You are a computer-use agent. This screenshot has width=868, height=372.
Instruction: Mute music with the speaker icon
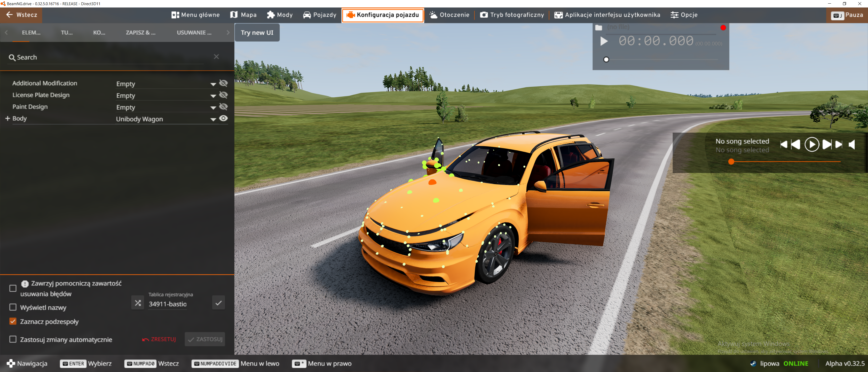[x=852, y=145]
